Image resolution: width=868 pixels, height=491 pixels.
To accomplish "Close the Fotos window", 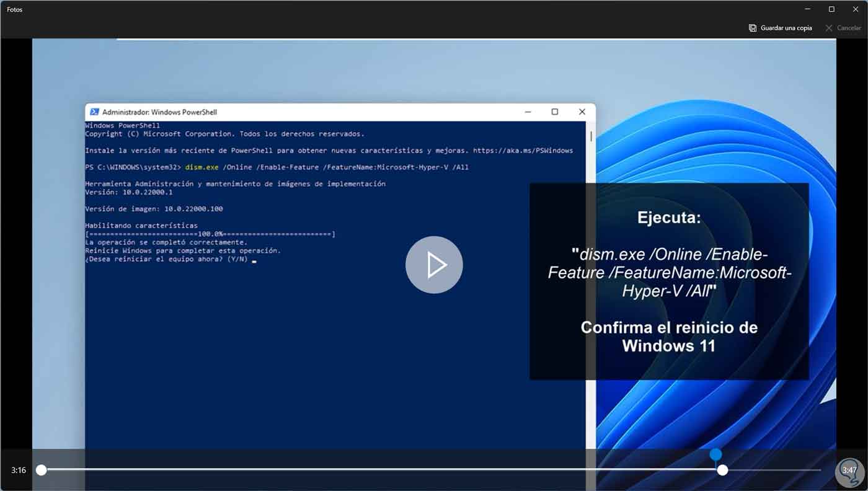I will 856,9.
